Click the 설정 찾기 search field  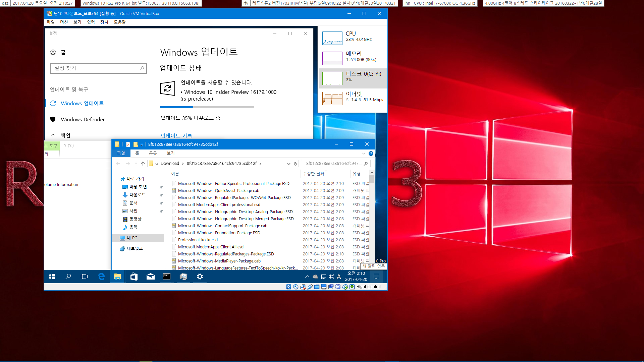click(x=98, y=68)
